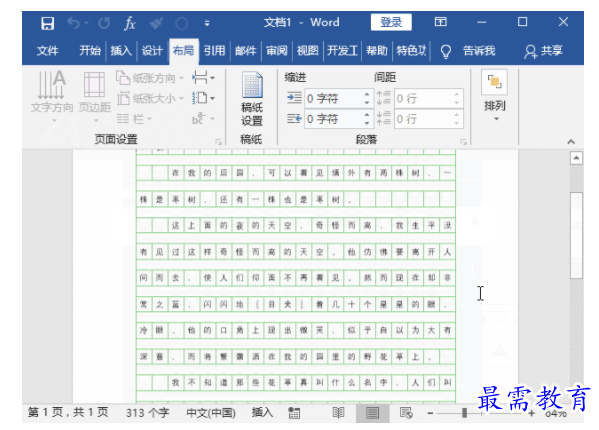
Task: Open the 帮助 tab
Action: [x=377, y=51]
